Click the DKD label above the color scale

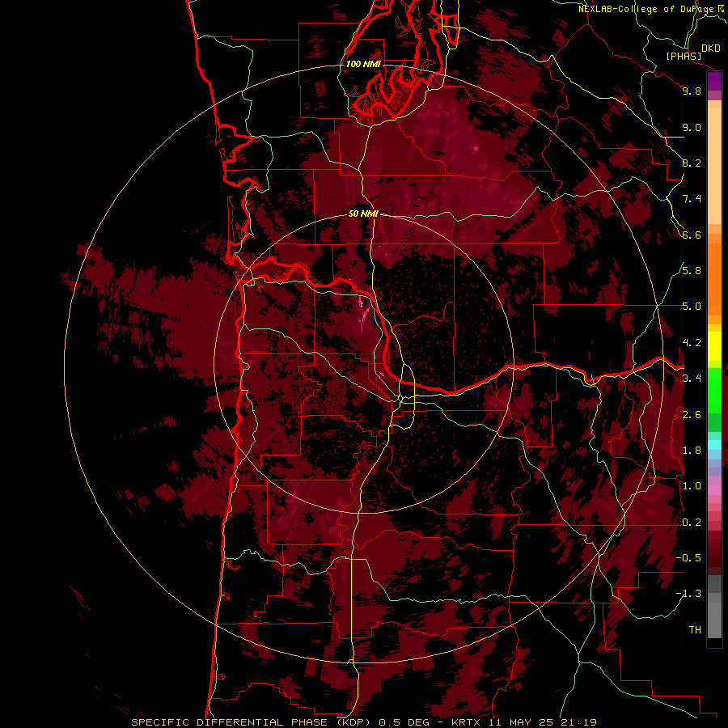tap(711, 49)
